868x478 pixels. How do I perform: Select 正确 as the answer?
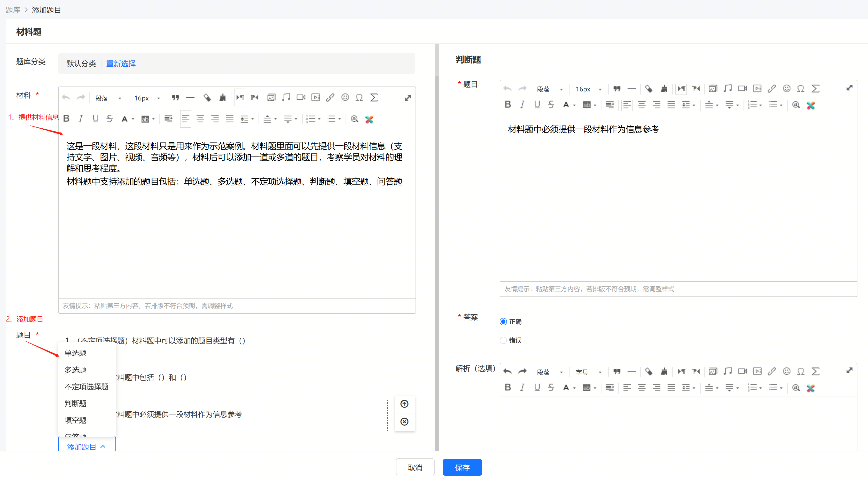click(x=503, y=322)
